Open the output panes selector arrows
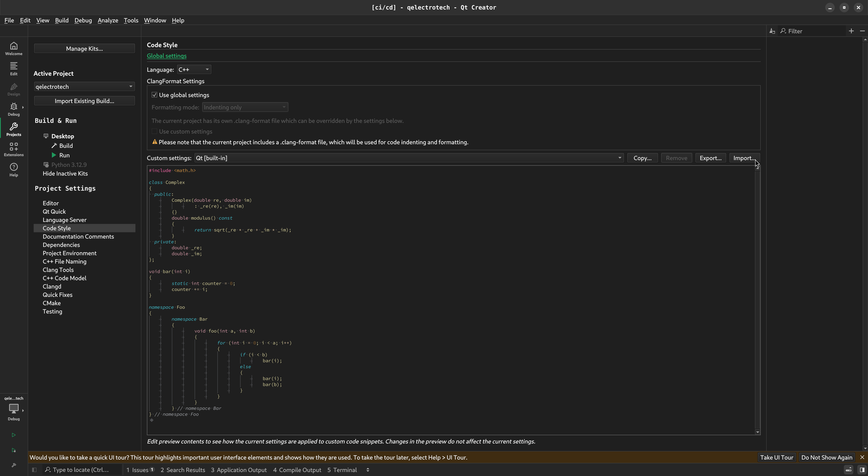This screenshot has width=868, height=476. (x=368, y=470)
